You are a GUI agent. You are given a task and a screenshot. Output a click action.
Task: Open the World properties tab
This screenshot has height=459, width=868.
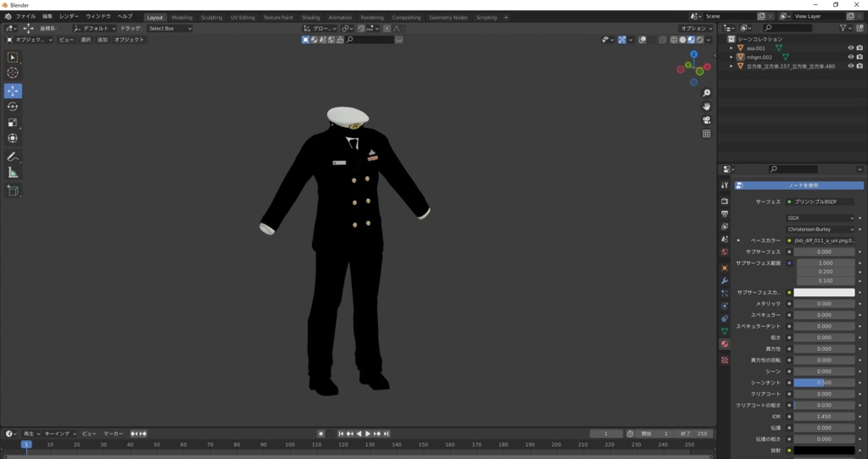pyautogui.click(x=725, y=252)
